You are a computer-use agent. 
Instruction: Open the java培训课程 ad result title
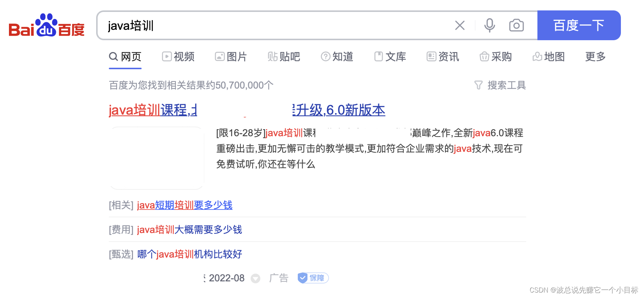(247, 110)
